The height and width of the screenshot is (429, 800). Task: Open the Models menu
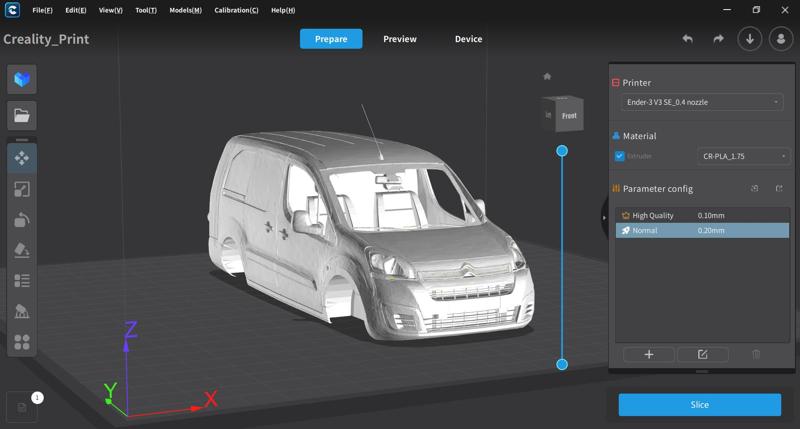[185, 10]
